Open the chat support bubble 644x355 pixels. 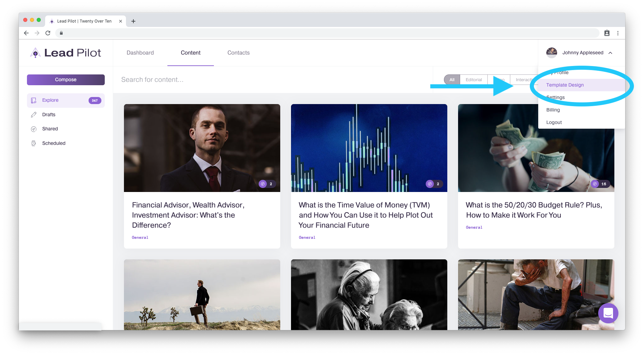608,313
